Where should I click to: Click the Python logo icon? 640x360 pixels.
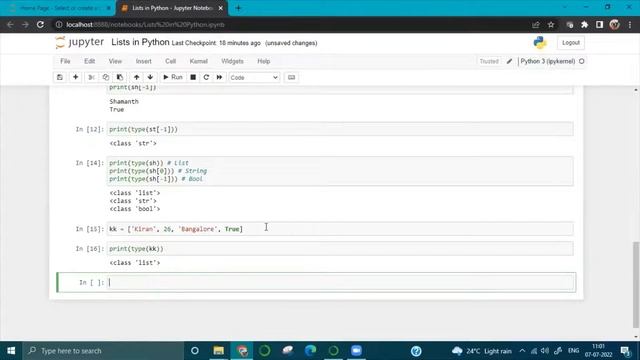tap(540, 42)
